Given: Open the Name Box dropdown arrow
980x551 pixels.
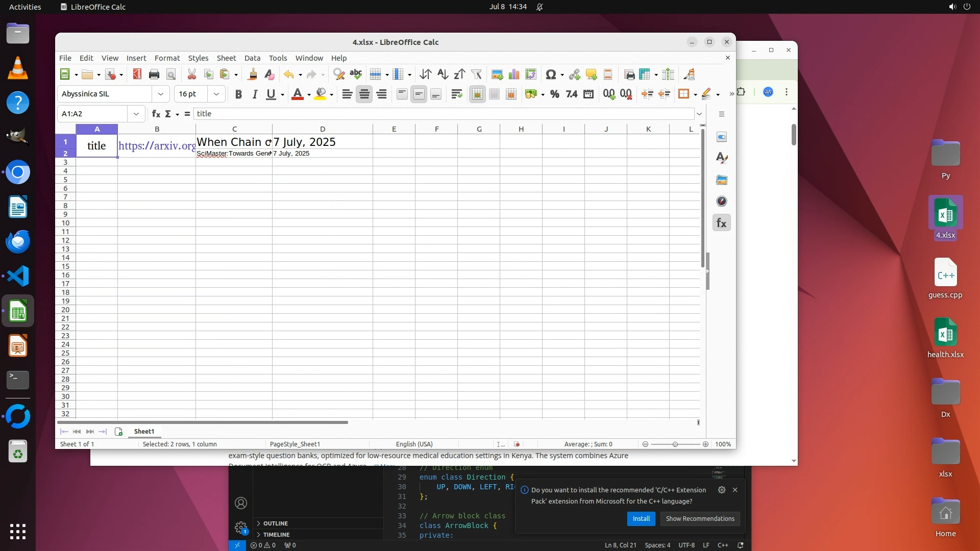Looking at the screenshot, I should coord(136,114).
